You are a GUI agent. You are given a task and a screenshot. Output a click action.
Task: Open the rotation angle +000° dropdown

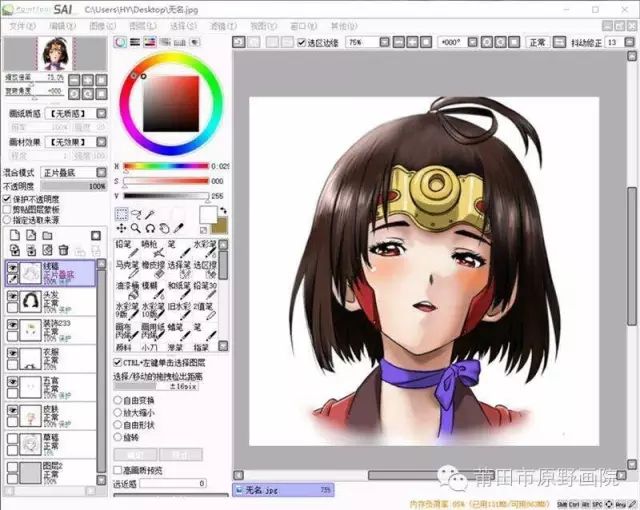pos(472,42)
